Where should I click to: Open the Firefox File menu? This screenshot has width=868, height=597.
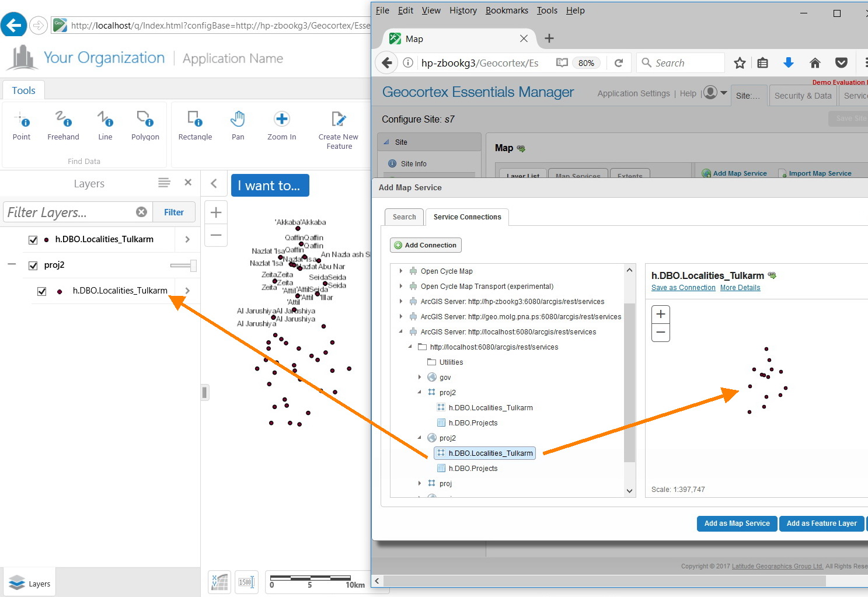[382, 11]
